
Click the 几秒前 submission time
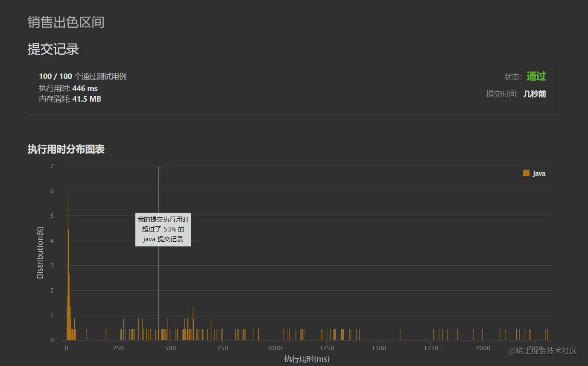535,94
